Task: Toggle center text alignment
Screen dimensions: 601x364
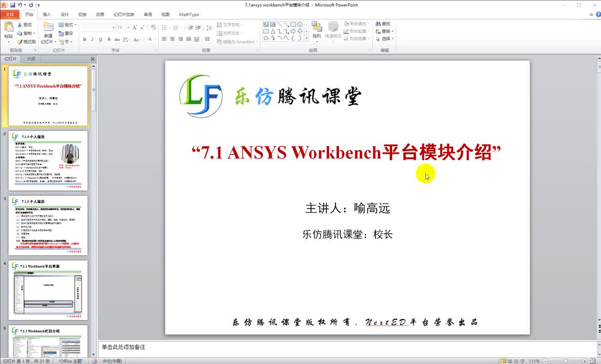Action: [x=173, y=39]
